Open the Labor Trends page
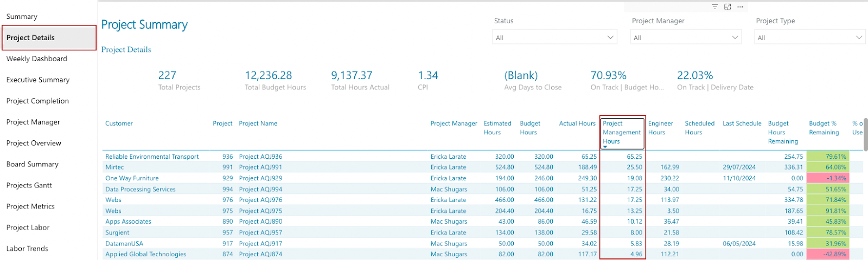 pos(27,249)
